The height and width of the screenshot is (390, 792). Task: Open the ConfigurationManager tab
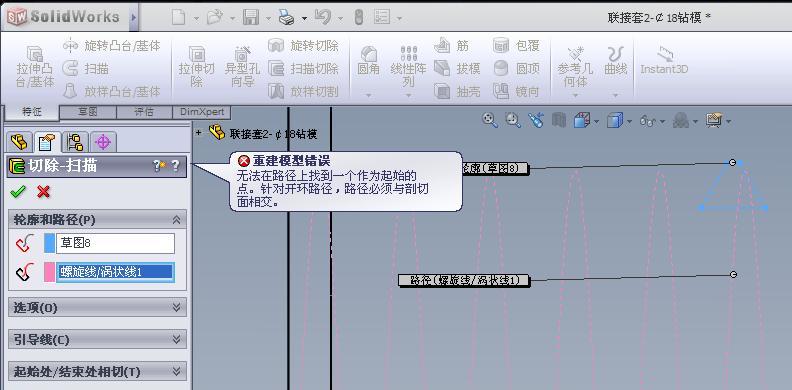75,142
